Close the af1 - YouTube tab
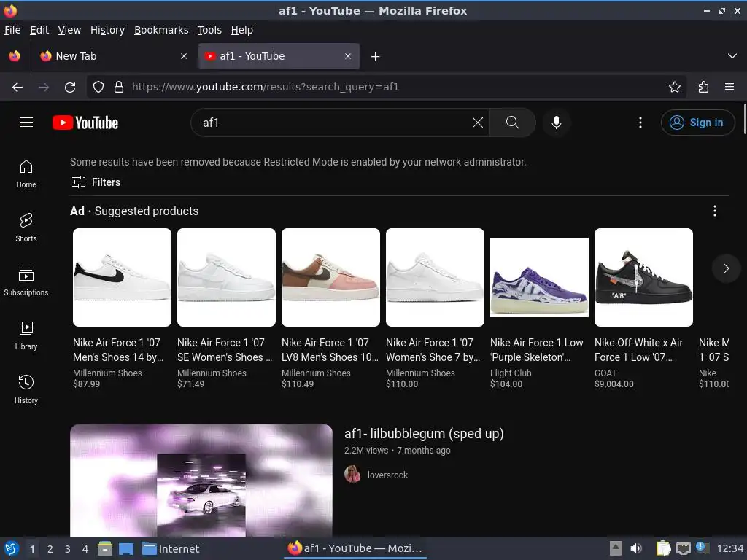This screenshot has width=747, height=560. [x=348, y=56]
